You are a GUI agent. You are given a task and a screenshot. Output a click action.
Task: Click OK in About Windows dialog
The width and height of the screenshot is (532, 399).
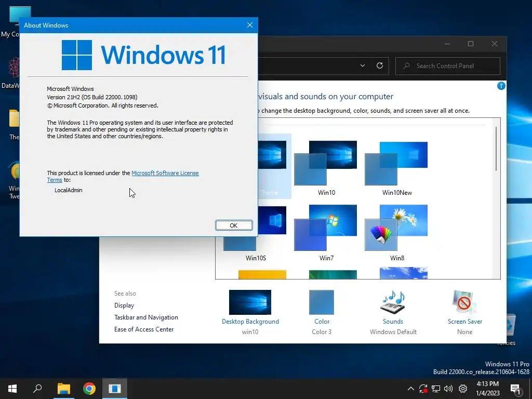[234, 225]
